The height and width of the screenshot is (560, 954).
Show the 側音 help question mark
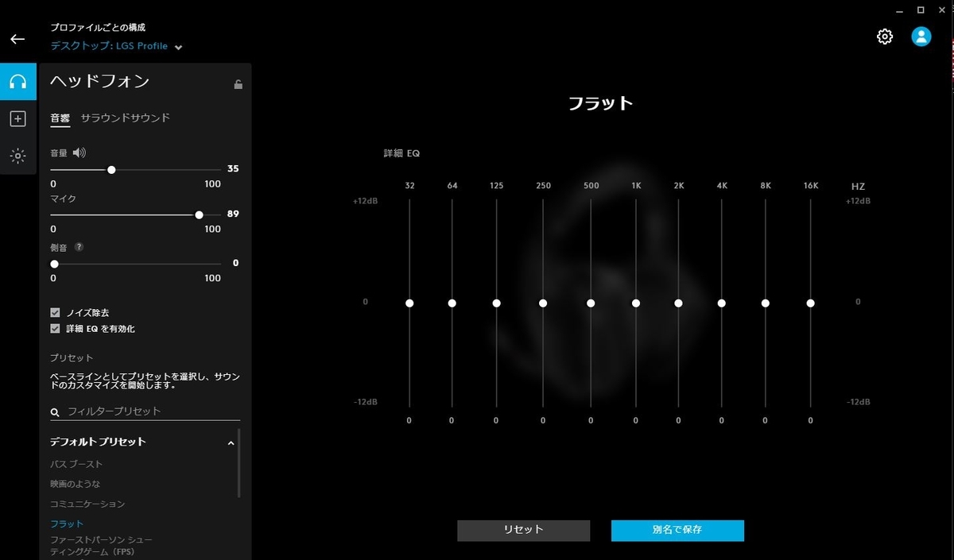[79, 247]
